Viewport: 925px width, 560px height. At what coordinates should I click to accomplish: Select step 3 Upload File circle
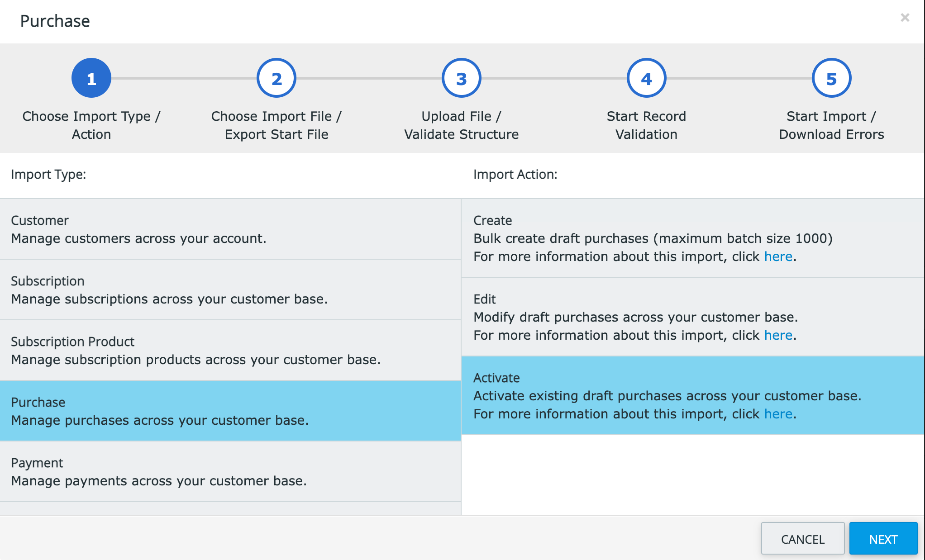click(x=462, y=78)
